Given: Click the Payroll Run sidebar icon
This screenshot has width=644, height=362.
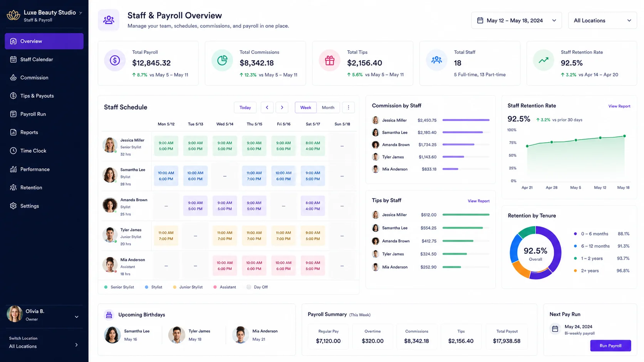Looking at the screenshot, I should [x=13, y=114].
